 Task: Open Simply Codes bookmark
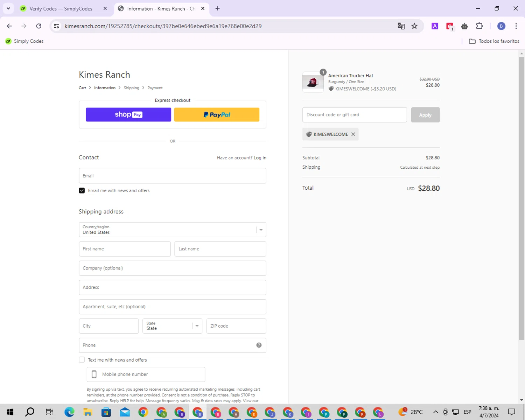point(24,41)
